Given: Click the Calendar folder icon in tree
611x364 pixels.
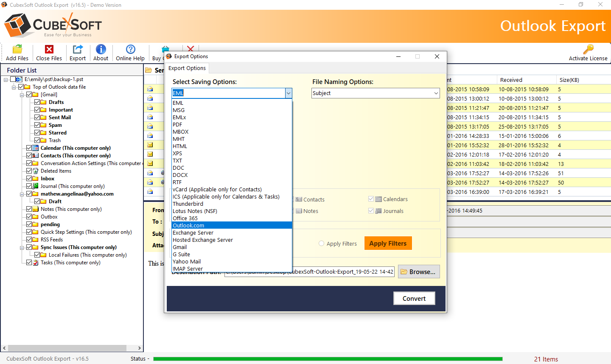Looking at the screenshot, I should (x=36, y=148).
